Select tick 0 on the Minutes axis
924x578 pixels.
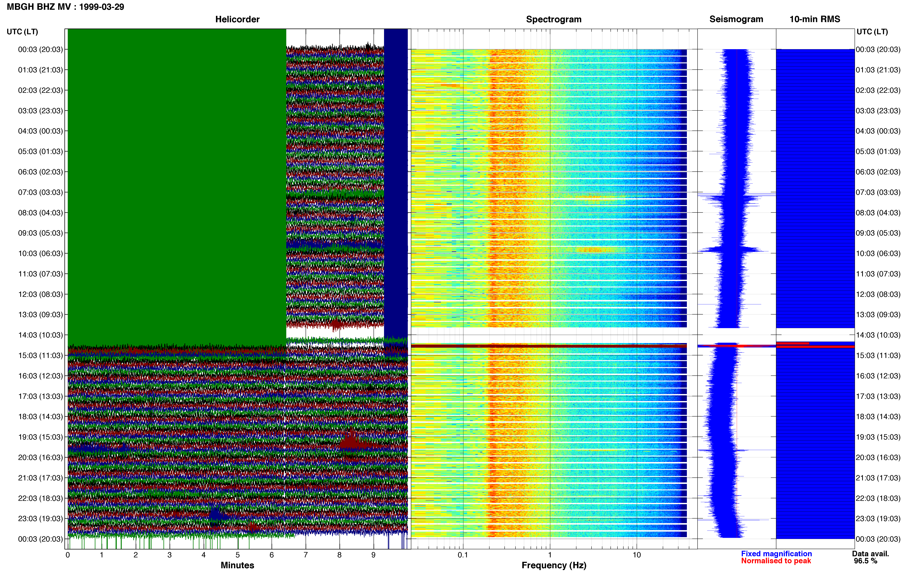tap(68, 555)
